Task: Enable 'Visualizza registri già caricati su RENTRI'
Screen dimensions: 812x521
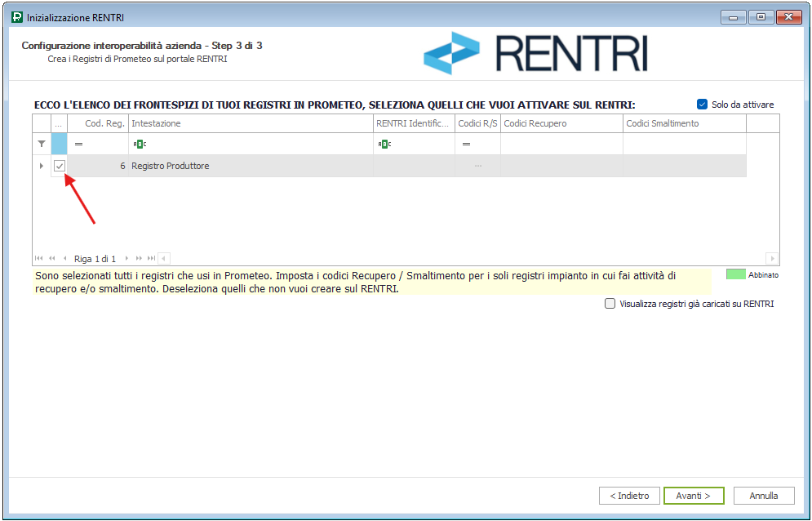Action: coord(610,304)
